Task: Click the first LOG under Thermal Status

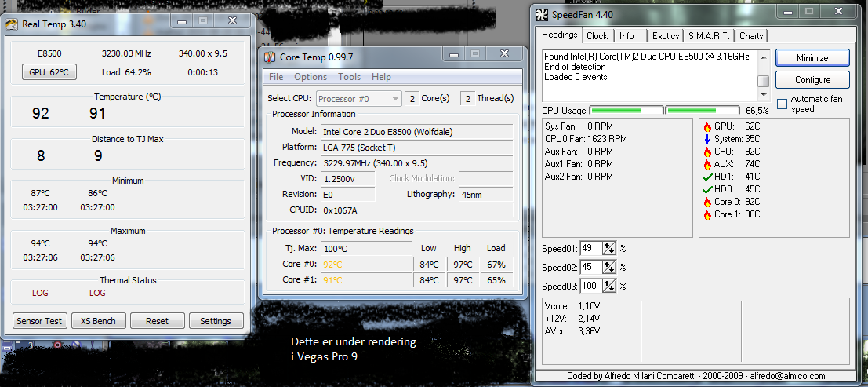Action: (x=41, y=293)
